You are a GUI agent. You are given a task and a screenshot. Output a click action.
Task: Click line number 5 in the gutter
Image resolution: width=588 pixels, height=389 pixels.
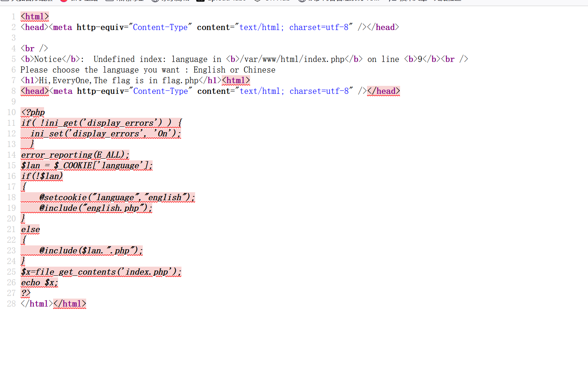pyautogui.click(x=13, y=59)
